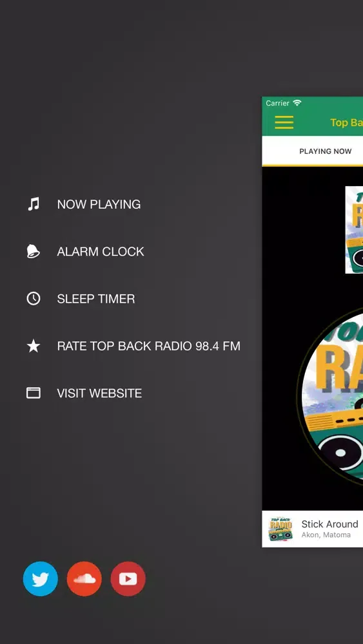Open the YouTube social button
Viewport: 363px width, 644px height.
click(x=128, y=579)
